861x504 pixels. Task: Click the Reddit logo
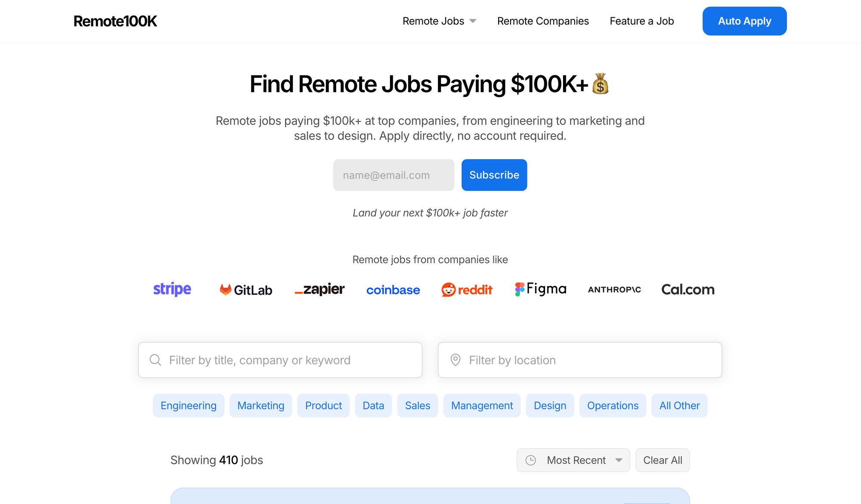coord(467,289)
